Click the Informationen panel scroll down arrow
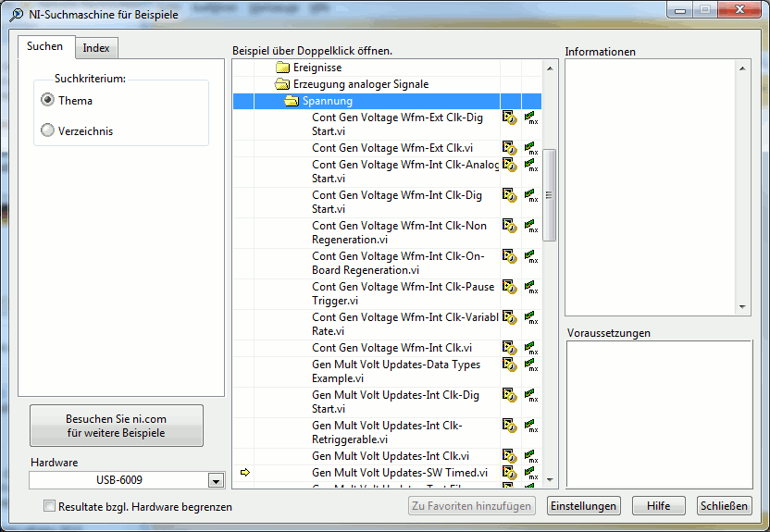The width and height of the screenshot is (770, 532). pos(742,307)
